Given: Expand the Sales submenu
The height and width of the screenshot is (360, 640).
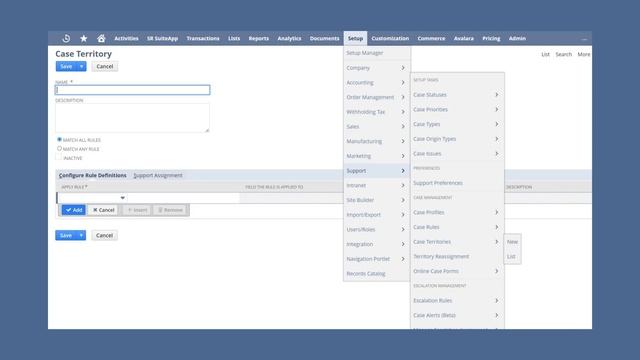Looking at the screenshot, I should pyautogui.click(x=376, y=127).
